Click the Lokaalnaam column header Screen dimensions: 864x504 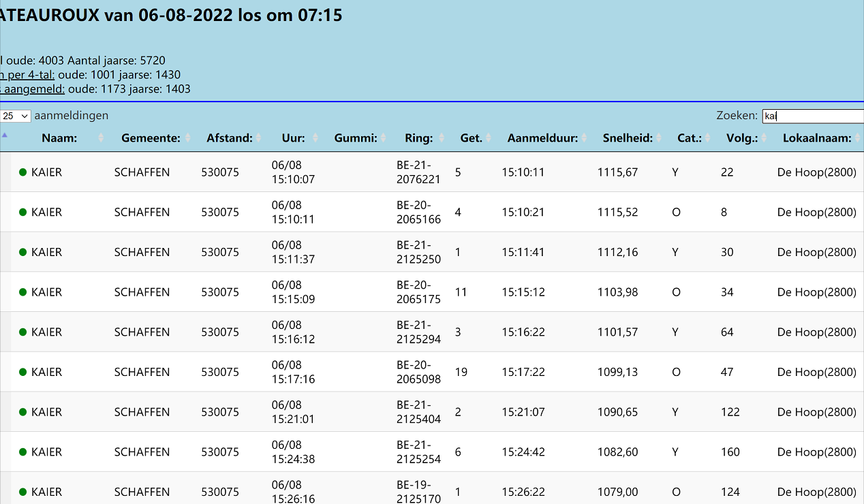point(817,138)
